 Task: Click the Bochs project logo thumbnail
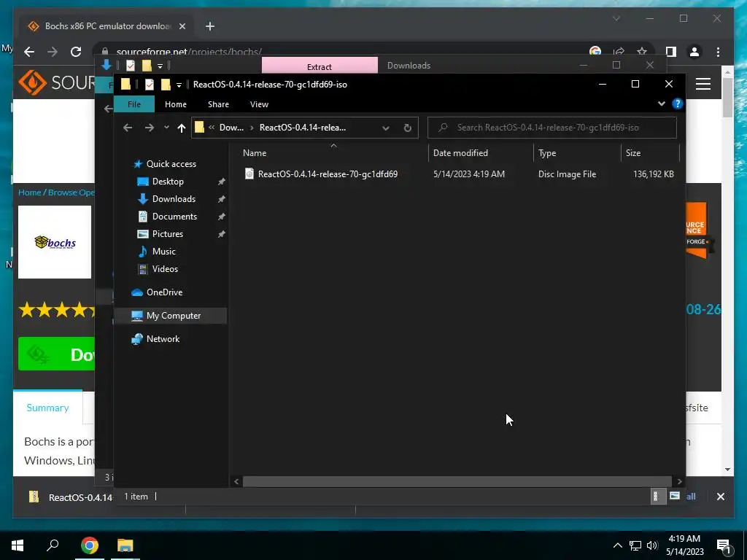(55, 242)
